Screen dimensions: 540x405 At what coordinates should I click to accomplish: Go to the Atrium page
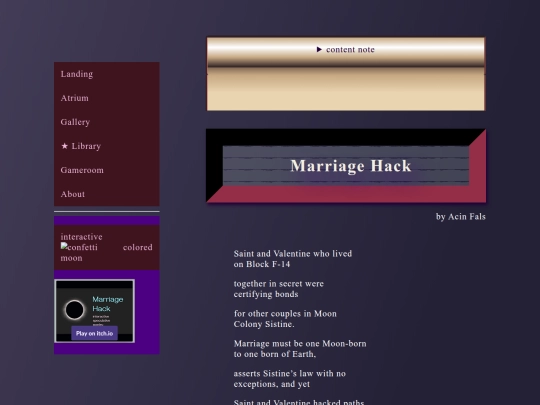[x=75, y=98]
